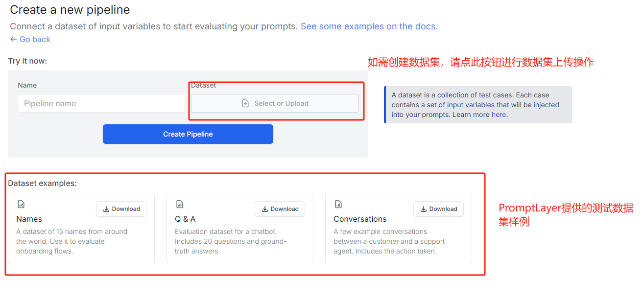Click the Q & A card title

point(185,219)
